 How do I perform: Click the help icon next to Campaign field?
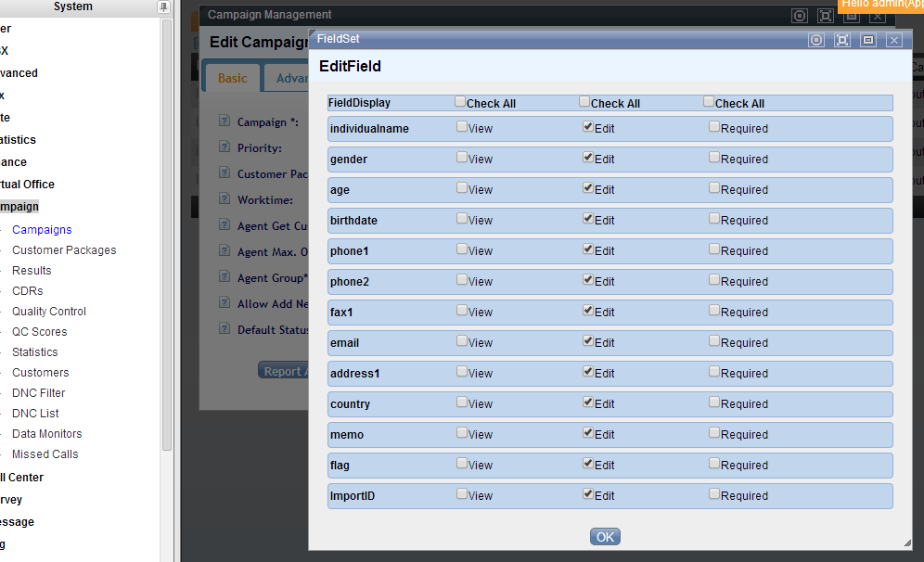[x=224, y=121]
